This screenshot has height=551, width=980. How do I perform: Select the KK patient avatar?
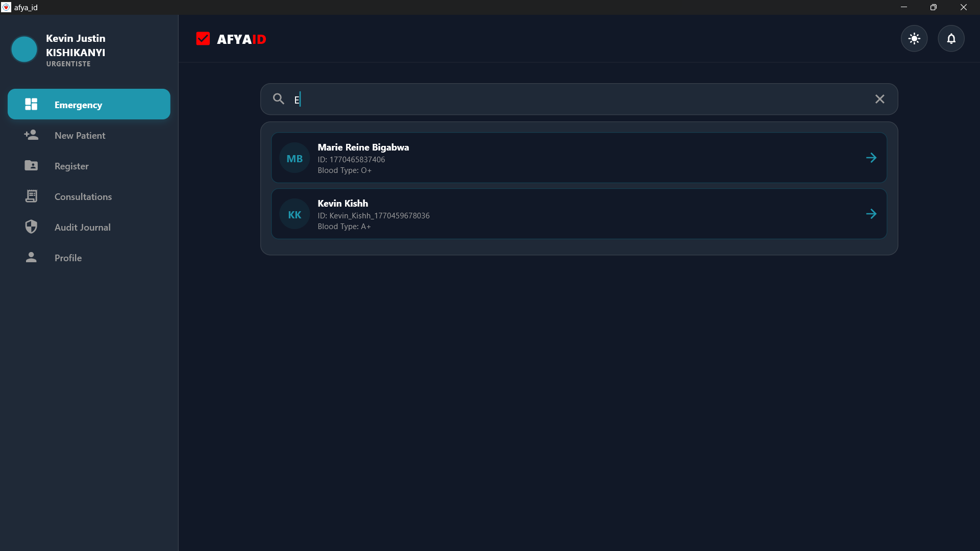[x=295, y=214]
